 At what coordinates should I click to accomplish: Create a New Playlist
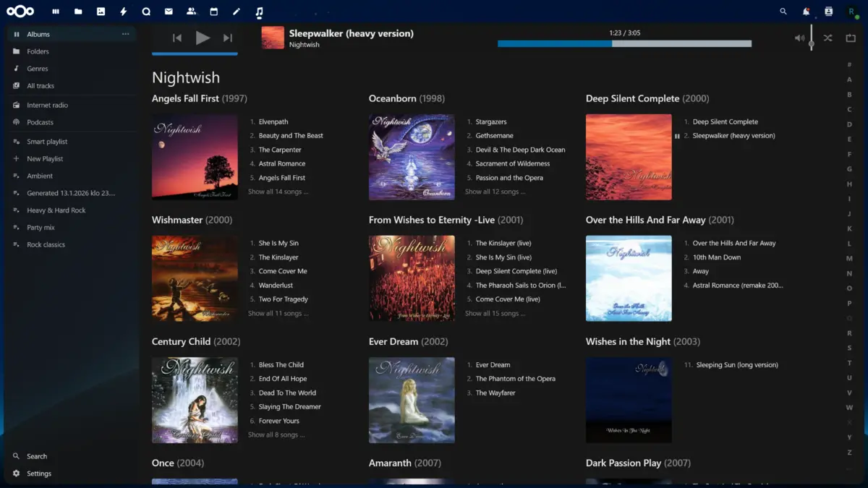tap(72, 159)
